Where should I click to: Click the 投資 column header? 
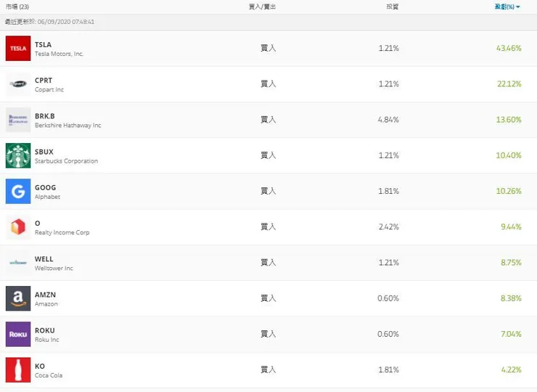(x=392, y=7)
